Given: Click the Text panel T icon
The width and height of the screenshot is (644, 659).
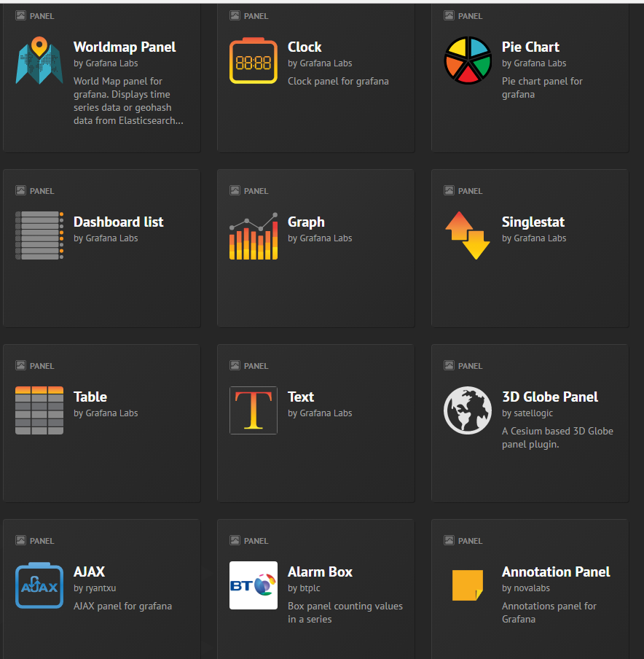Looking at the screenshot, I should (x=254, y=410).
